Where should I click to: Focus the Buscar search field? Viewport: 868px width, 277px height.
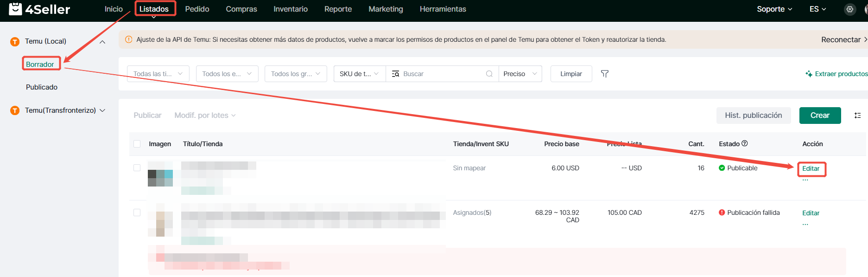tap(442, 74)
